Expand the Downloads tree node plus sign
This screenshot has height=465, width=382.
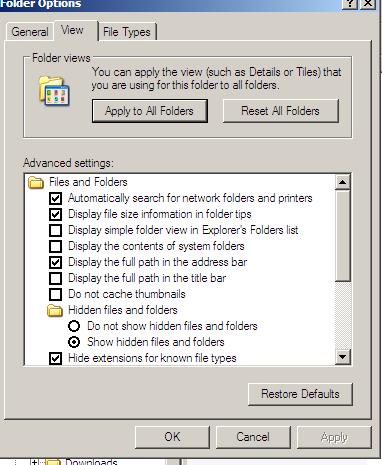[34, 462]
